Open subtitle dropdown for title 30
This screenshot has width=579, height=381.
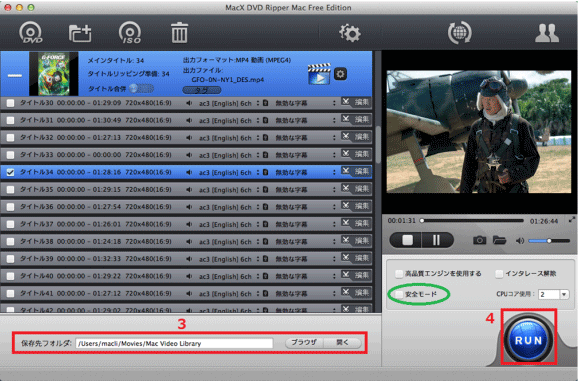pyautogui.click(x=334, y=103)
